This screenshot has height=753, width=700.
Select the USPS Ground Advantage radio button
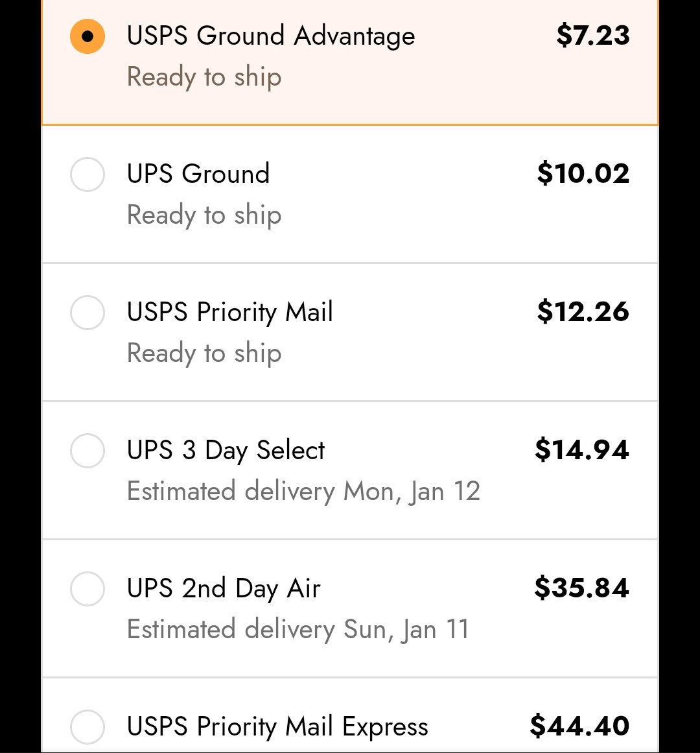[87, 36]
